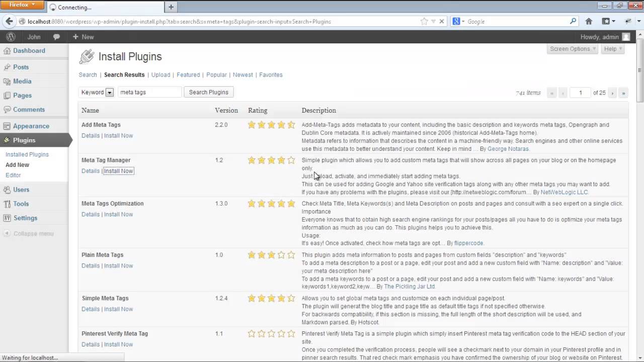Open the Featured plugins tab
This screenshot has width=644, height=362.
click(188, 75)
